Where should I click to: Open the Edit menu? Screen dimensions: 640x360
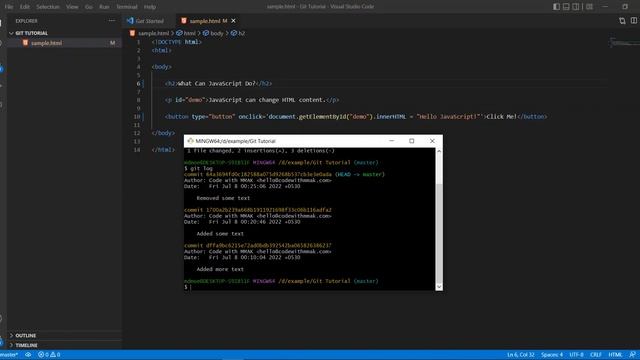pyautogui.click(x=25, y=7)
